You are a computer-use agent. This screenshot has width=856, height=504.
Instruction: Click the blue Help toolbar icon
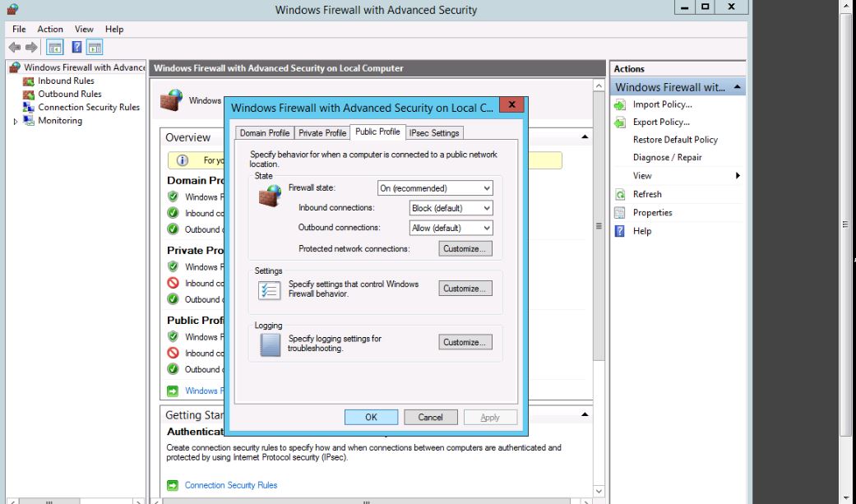(76, 48)
